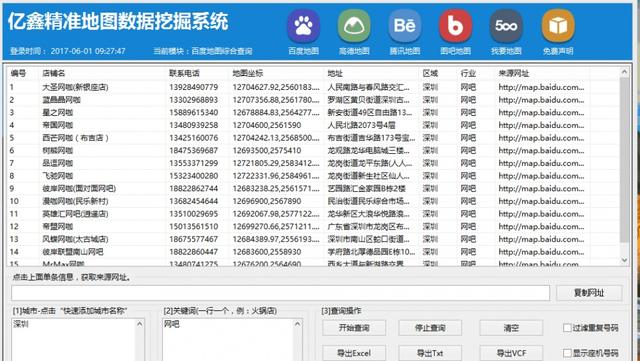Image resolution: width=640 pixels, height=361 pixels.
Task: Click keyword list box up arrow
Action: click(x=298, y=324)
